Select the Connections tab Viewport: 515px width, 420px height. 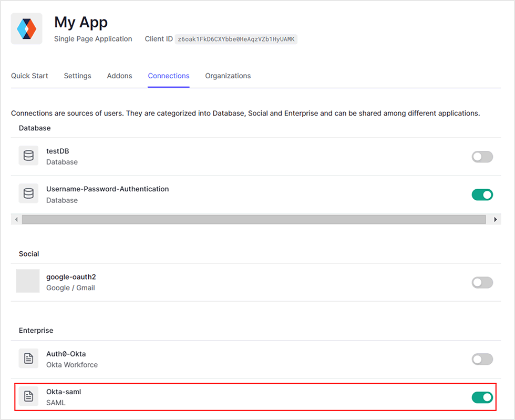coord(169,76)
